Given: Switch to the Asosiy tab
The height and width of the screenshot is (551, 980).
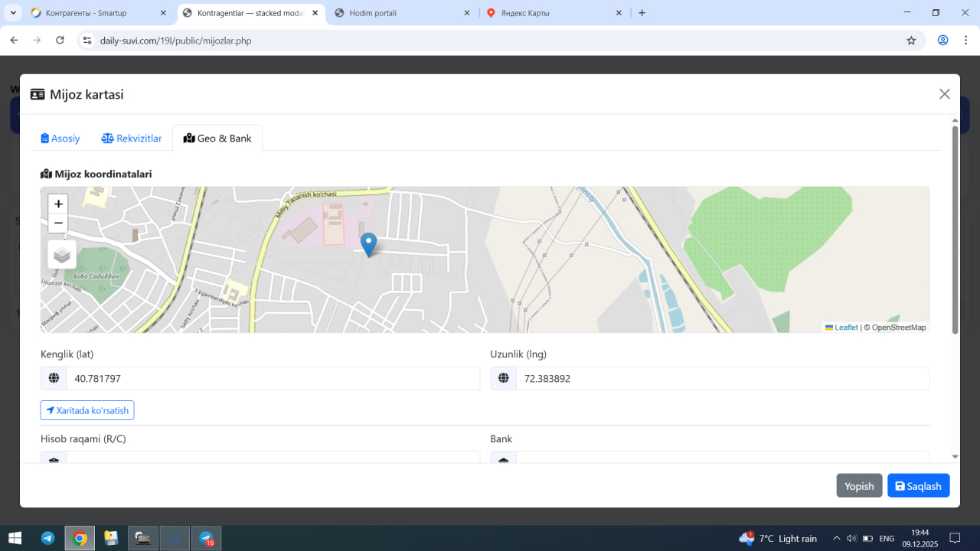Looking at the screenshot, I should click(60, 139).
